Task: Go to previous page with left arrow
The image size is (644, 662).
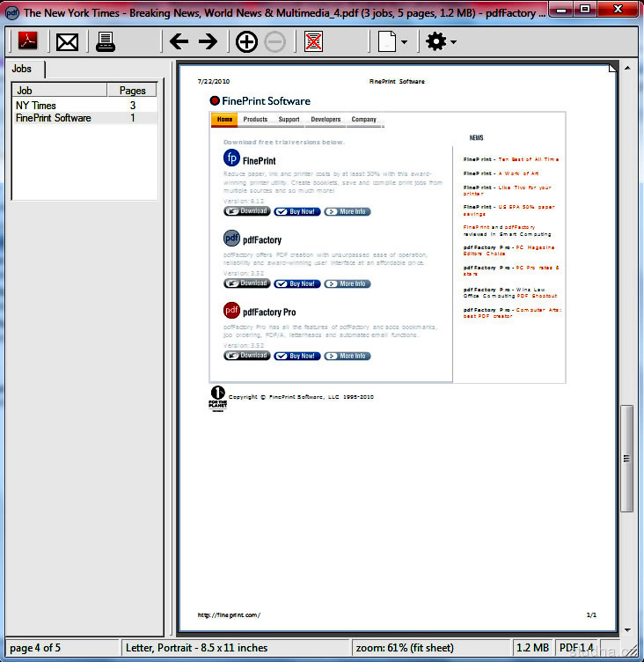Action: coord(179,41)
